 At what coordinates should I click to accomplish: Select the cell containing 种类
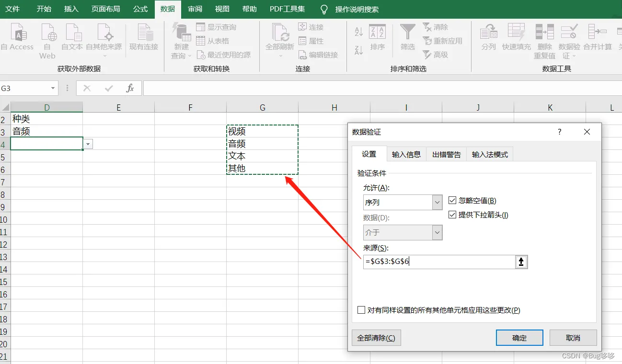46,119
